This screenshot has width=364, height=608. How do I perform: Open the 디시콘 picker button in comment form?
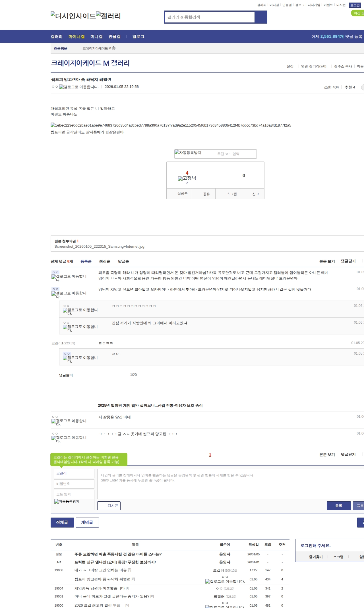coord(109,506)
